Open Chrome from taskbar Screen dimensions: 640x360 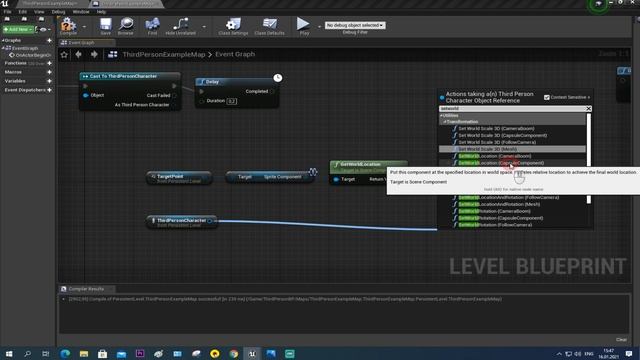pos(233,353)
